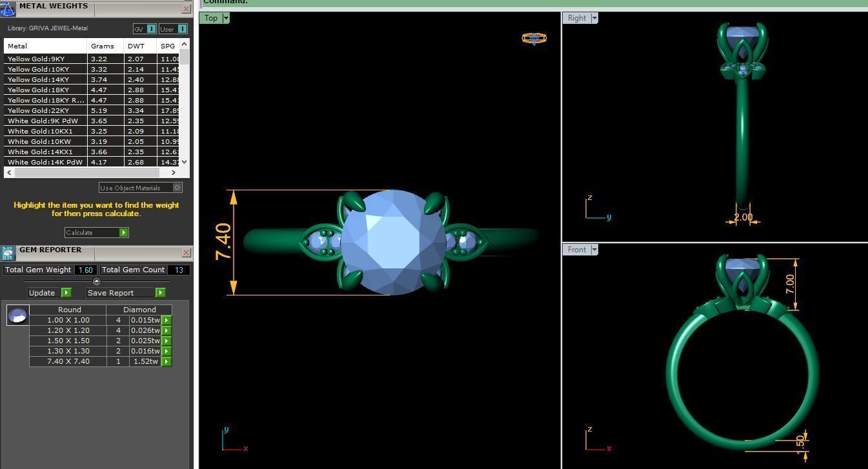Click the Update button in Gem Reporter
868x469 pixels.
(x=49, y=293)
